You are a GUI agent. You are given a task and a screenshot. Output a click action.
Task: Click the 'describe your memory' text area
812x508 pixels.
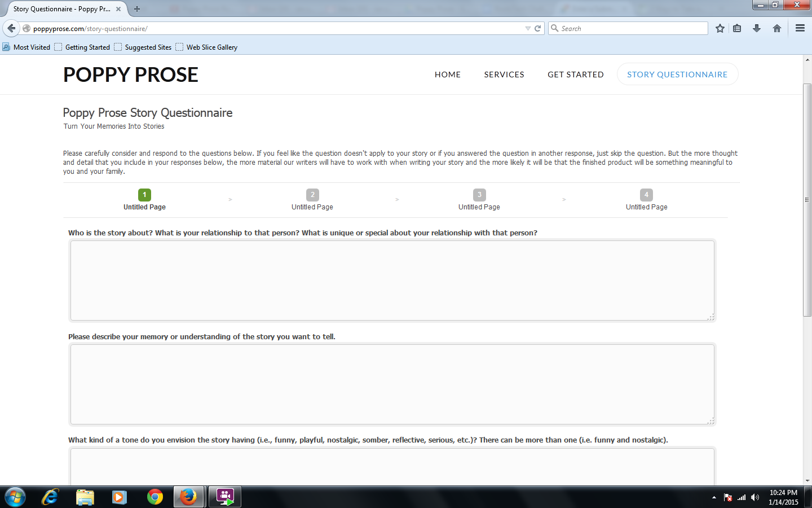(x=392, y=384)
